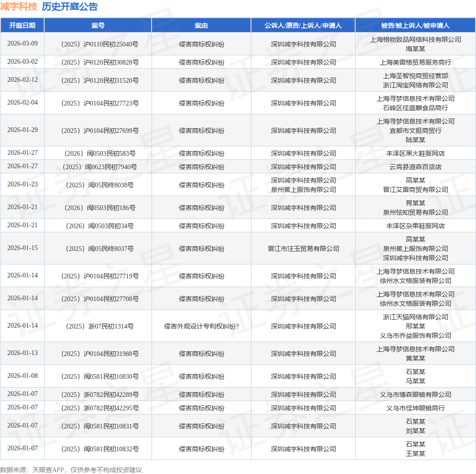Click defendant 丰泽区杂果鞋服网店
Image resolution: width=476 pixels, height=474 pixels.
(x=415, y=226)
